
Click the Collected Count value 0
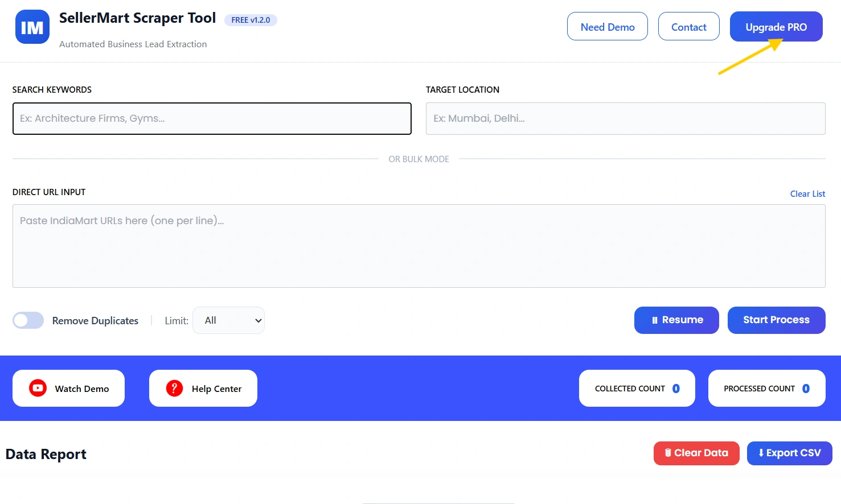coord(676,389)
